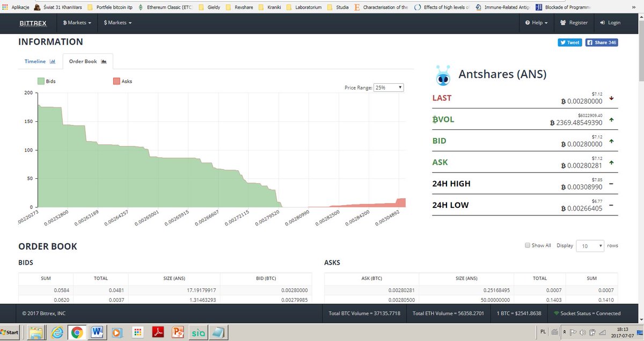Open PowerPoint from the taskbar

pos(178,332)
